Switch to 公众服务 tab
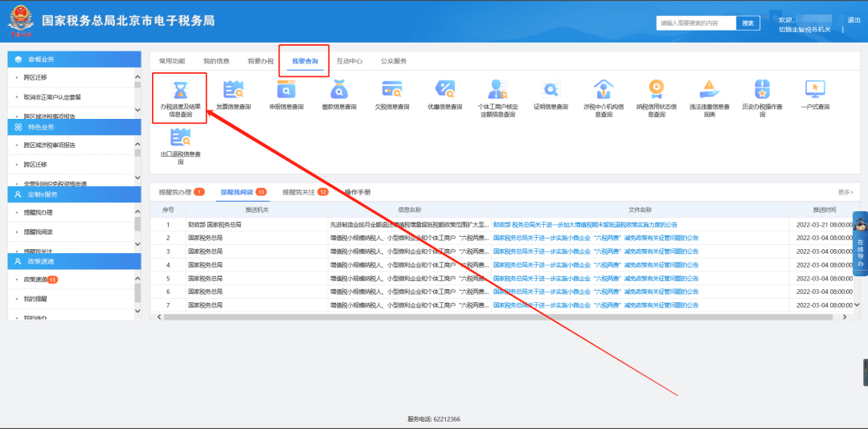 pos(394,61)
